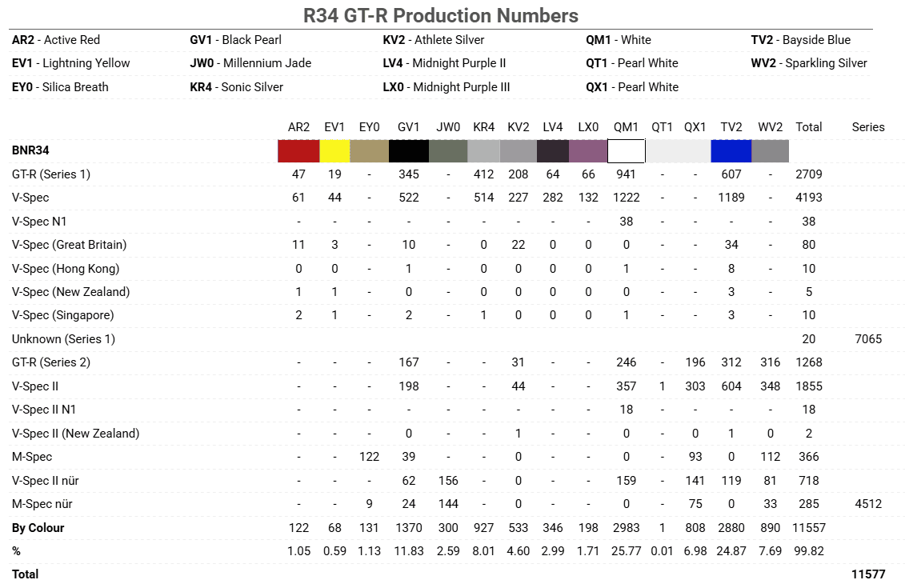Screen dimensions: 905x588
Task: Click the red AR2 colour swatch
Action: (x=298, y=151)
